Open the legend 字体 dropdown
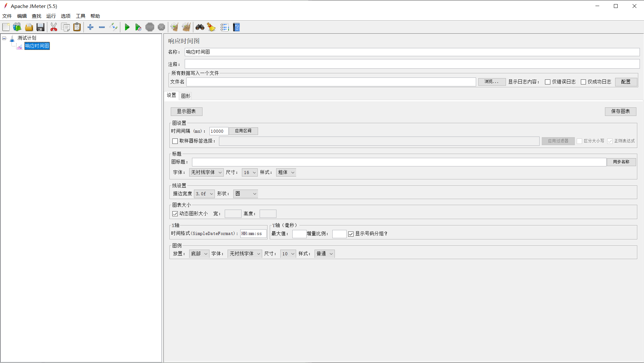The width and height of the screenshot is (644, 363). pyautogui.click(x=245, y=254)
